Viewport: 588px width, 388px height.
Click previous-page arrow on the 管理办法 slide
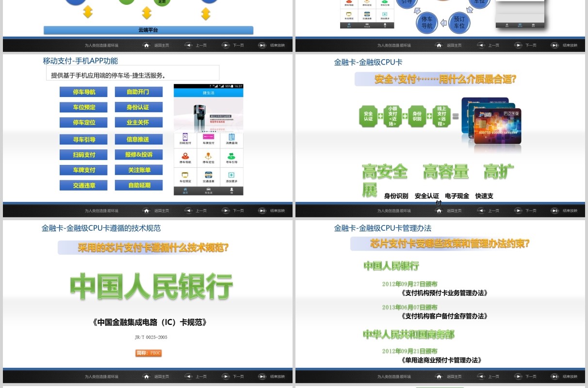(481, 376)
